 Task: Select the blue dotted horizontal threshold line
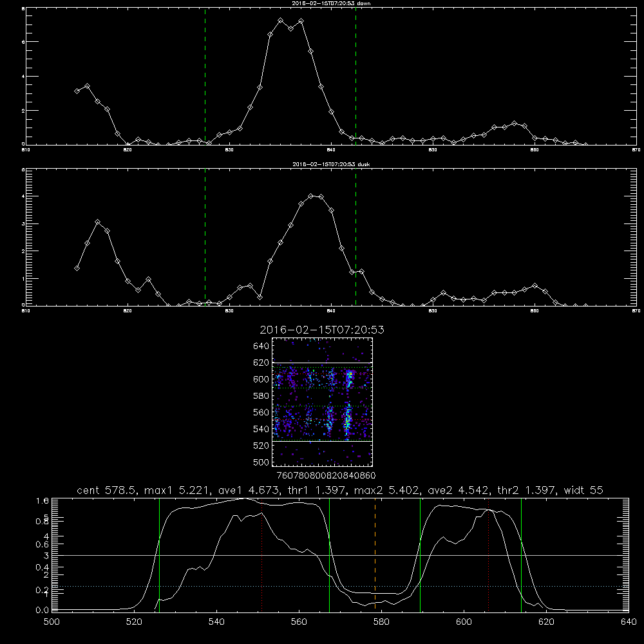[340, 587]
